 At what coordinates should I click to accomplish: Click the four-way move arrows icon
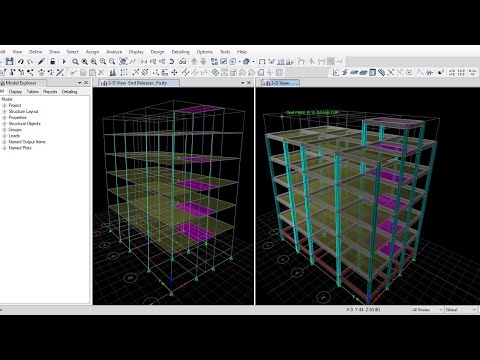pyautogui.click(x=174, y=72)
